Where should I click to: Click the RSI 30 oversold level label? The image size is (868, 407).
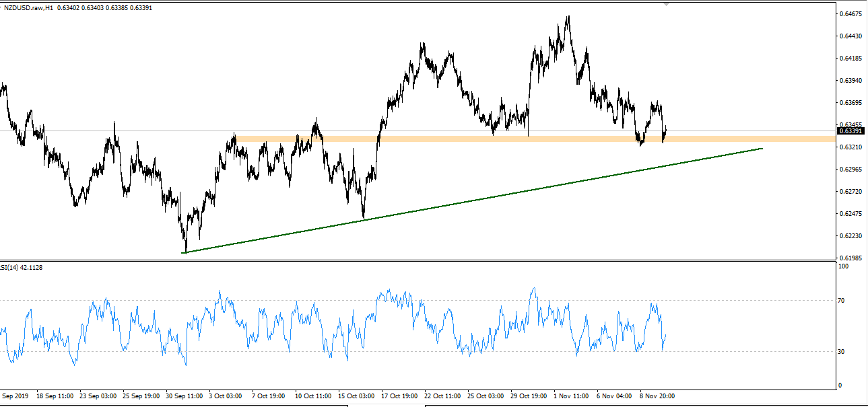click(x=840, y=351)
